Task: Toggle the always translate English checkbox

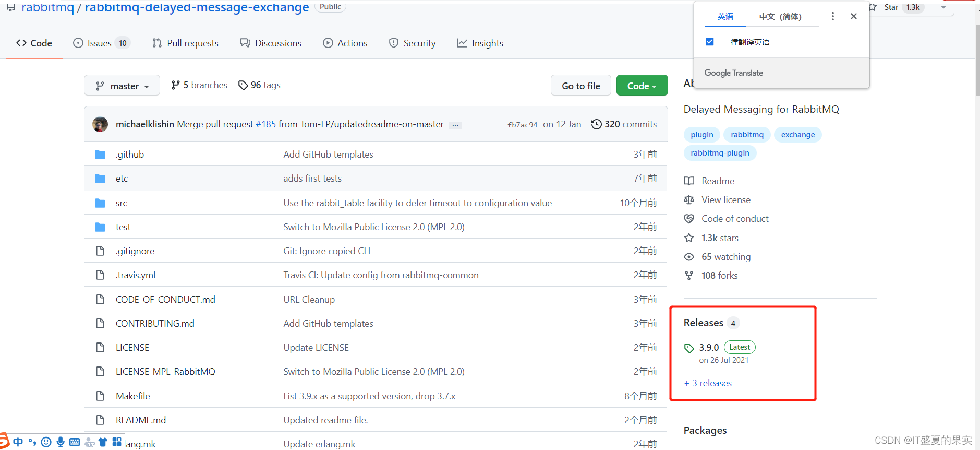Action: point(709,41)
